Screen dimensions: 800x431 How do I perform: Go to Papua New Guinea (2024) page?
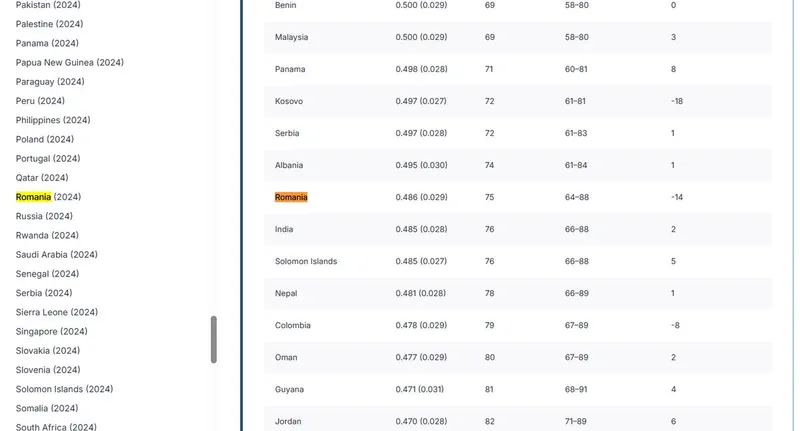pyautogui.click(x=69, y=62)
